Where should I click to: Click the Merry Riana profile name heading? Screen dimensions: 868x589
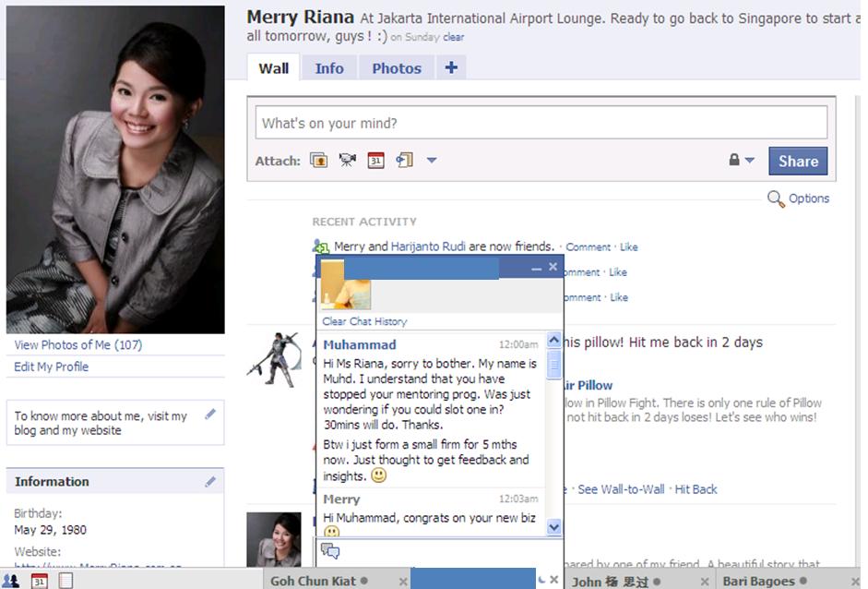[301, 17]
